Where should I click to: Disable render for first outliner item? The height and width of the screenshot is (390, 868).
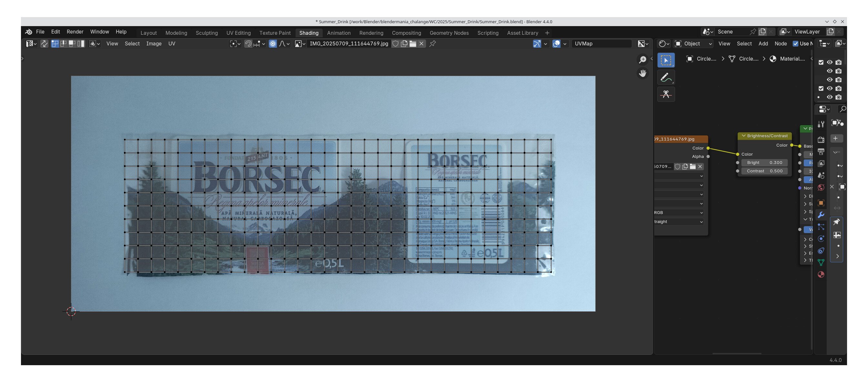tap(838, 62)
